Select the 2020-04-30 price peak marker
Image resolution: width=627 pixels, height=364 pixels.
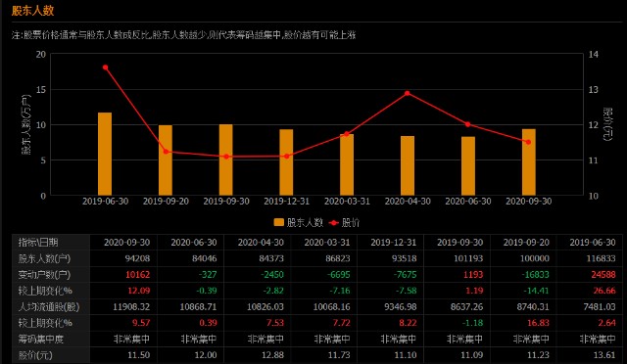pos(408,93)
